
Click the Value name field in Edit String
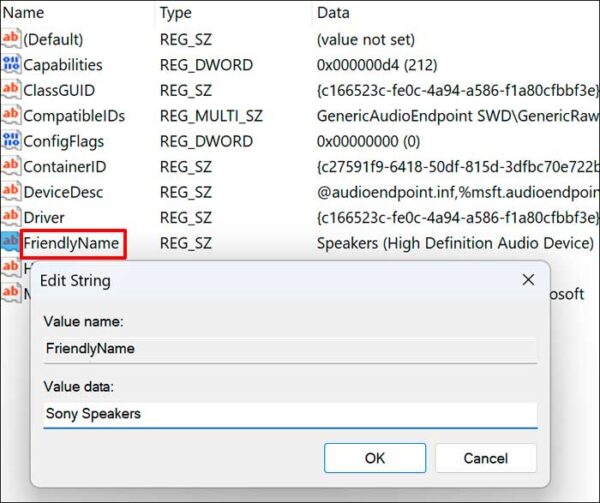pos(290,349)
